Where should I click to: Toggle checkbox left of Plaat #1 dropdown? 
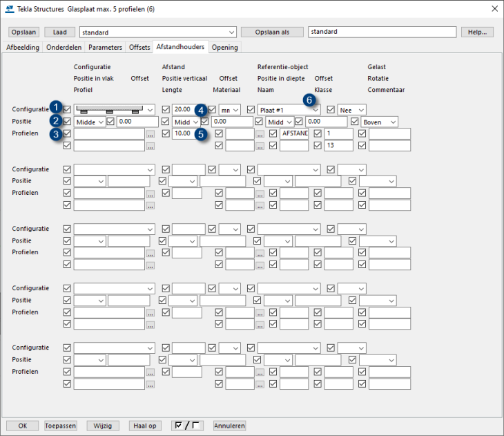(x=251, y=110)
